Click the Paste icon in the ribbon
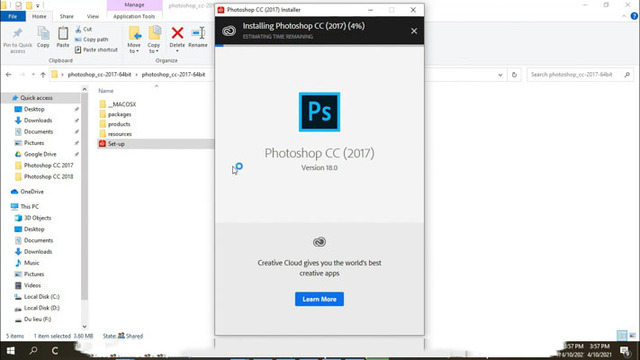Screen dimensions: 640x360 click(63, 33)
